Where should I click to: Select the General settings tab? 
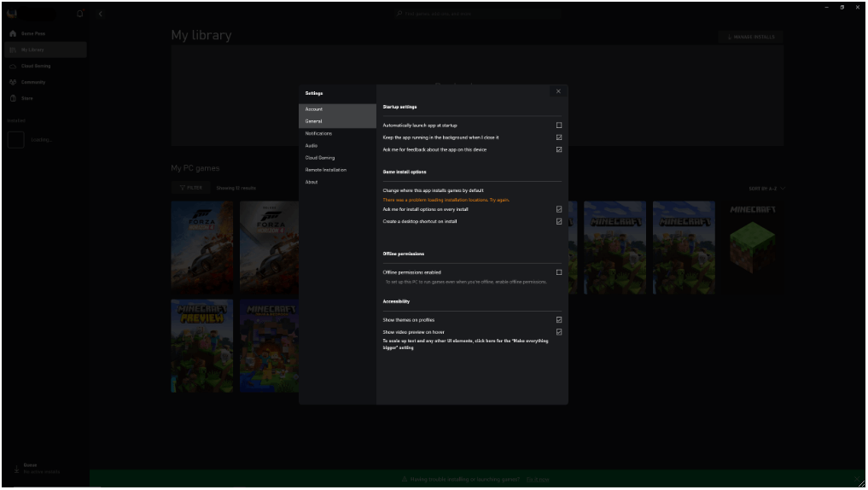tap(337, 121)
